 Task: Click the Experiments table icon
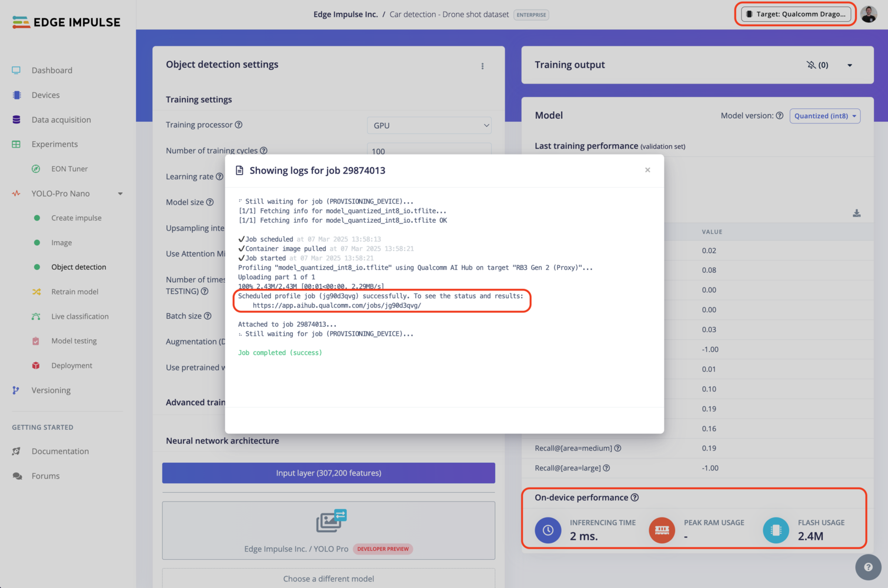click(16, 144)
